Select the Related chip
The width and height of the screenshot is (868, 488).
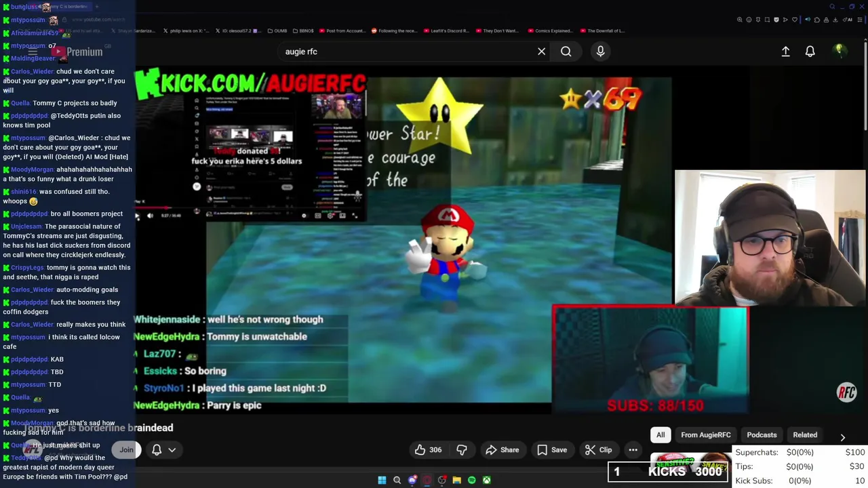click(x=805, y=434)
